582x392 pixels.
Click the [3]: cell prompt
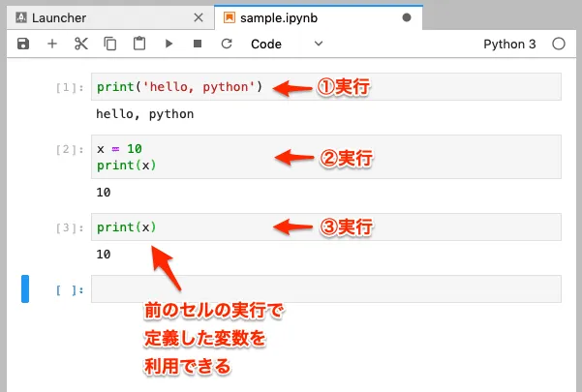pos(70,227)
